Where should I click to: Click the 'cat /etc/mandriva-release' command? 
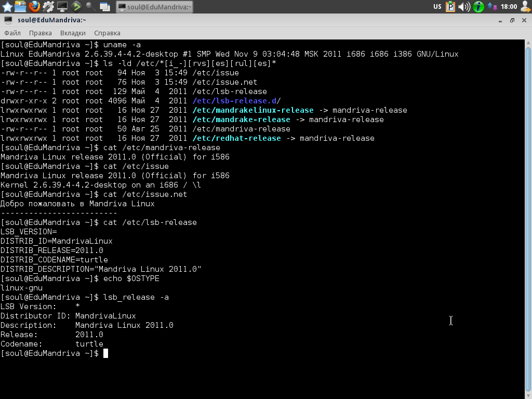click(x=162, y=148)
